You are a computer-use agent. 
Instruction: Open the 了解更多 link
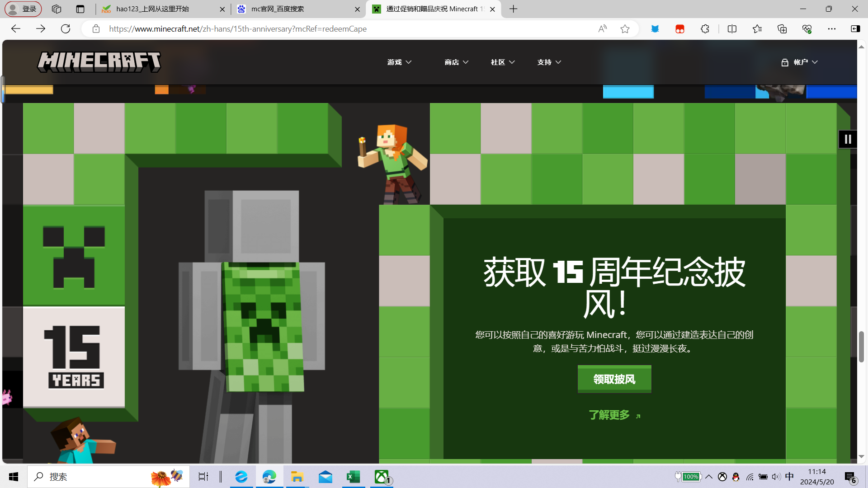[614, 415]
